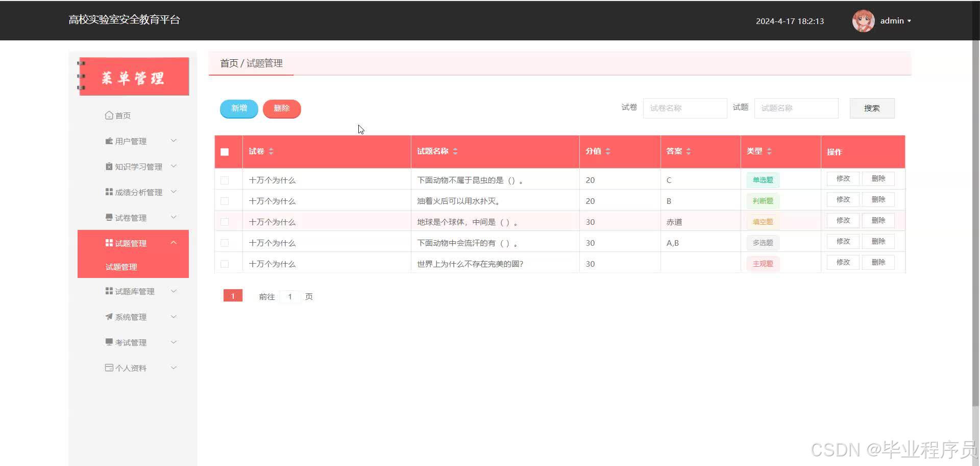980x466 pixels.
Task: Click the answer cell 赤道
Action: (674, 222)
